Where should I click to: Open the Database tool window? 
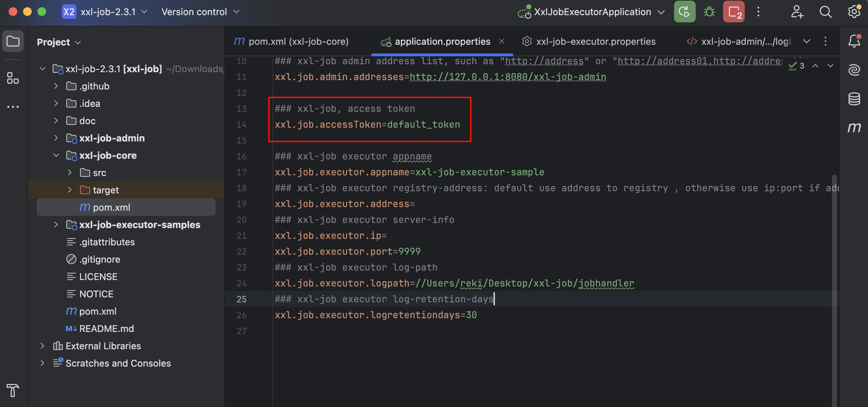[854, 99]
